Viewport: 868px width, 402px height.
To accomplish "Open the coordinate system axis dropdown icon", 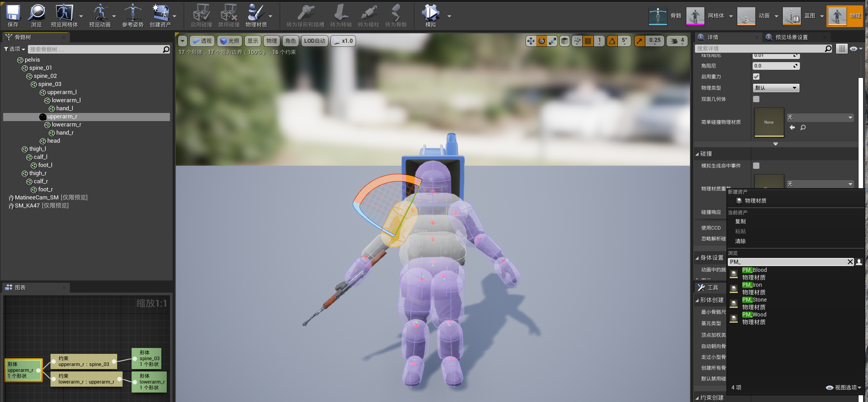I will (x=577, y=41).
